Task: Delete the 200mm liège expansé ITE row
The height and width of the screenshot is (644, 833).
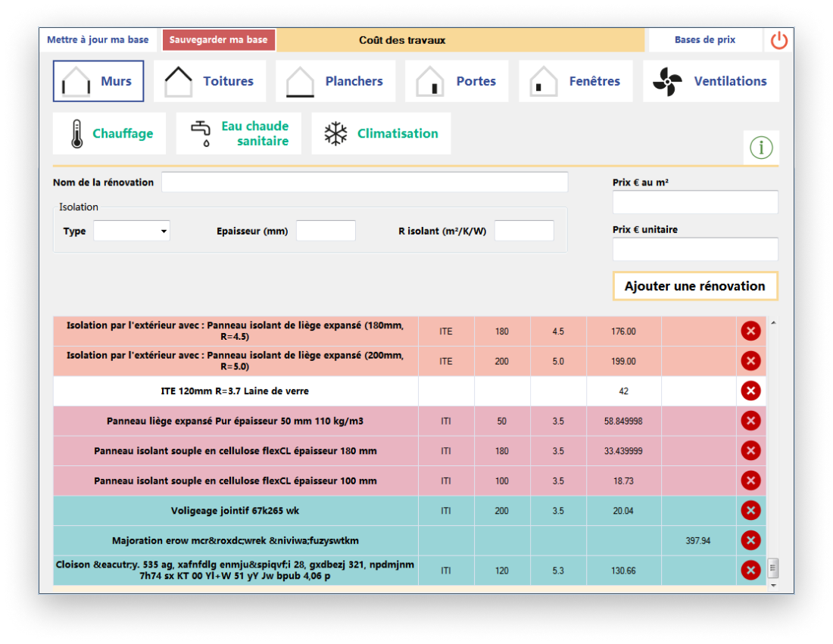Action: [x=750, y=361]
